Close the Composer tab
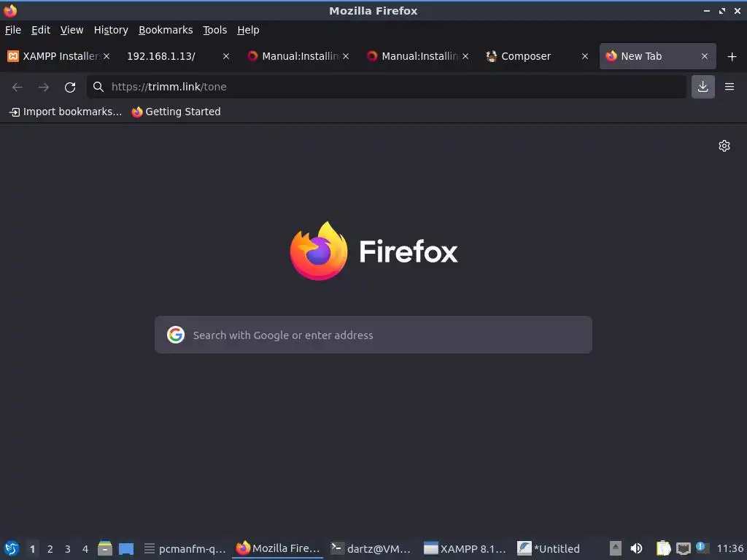 pos(585,56)
